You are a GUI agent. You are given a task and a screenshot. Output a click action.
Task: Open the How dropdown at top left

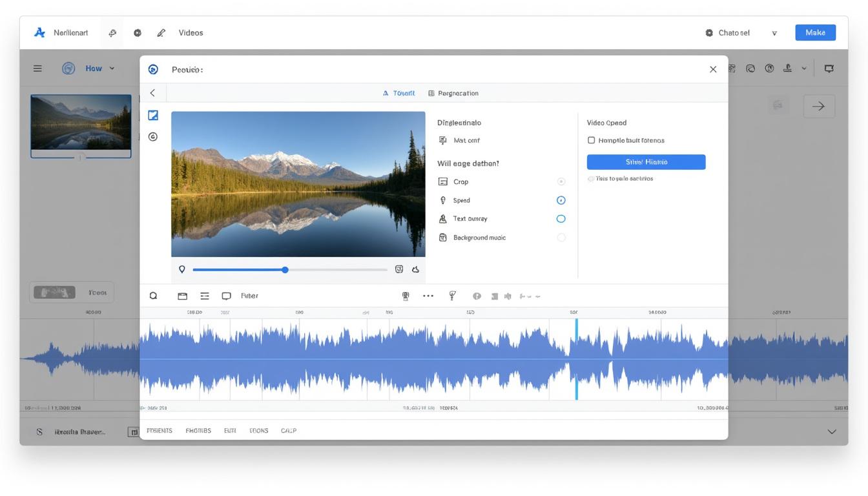[97, 68]
